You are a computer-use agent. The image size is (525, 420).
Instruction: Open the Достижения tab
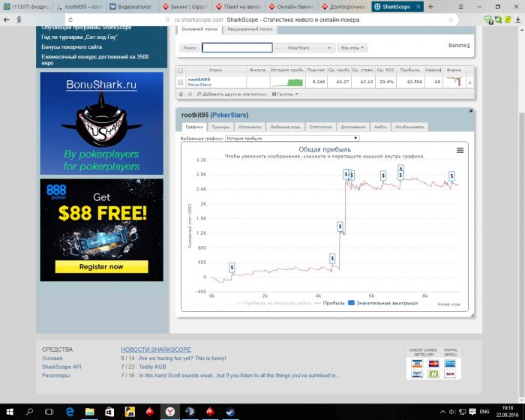353,127
